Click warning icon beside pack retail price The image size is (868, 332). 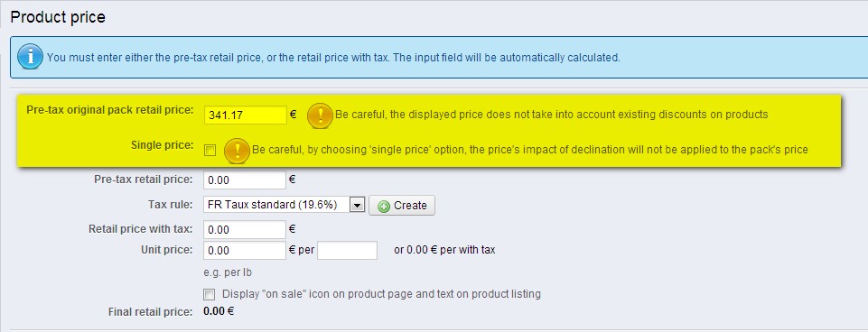320,115
